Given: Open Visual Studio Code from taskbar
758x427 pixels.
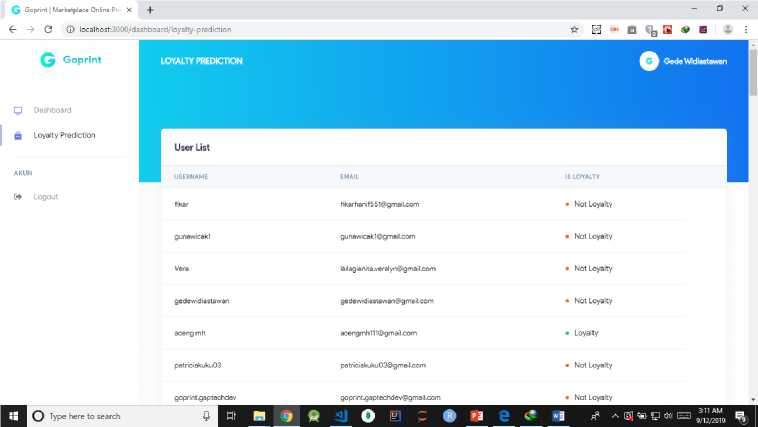Looking at the screenshot, I should (x=340, y=416).
